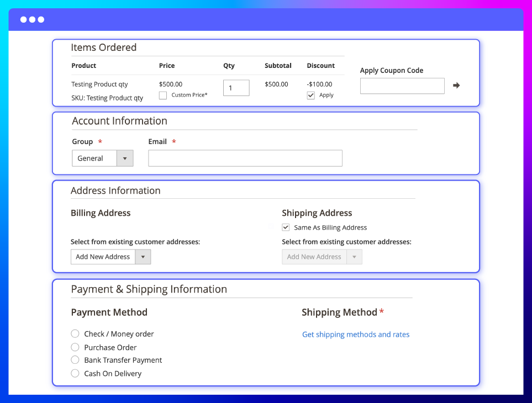Click Get shipping methods and rates
The height and width of the screenshot is (403, 532).
click(x=355, y=335)
